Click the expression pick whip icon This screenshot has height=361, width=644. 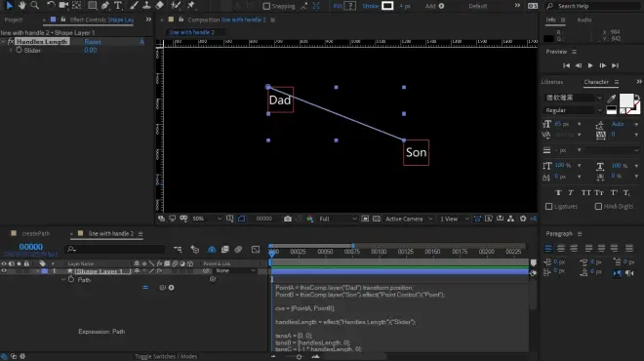[x=163, y=288]
